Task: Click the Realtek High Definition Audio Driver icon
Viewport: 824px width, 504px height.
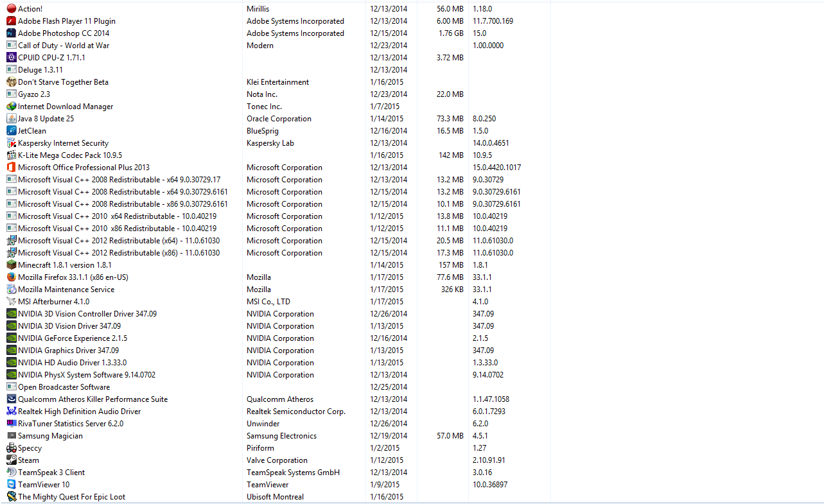Action: 12,412
